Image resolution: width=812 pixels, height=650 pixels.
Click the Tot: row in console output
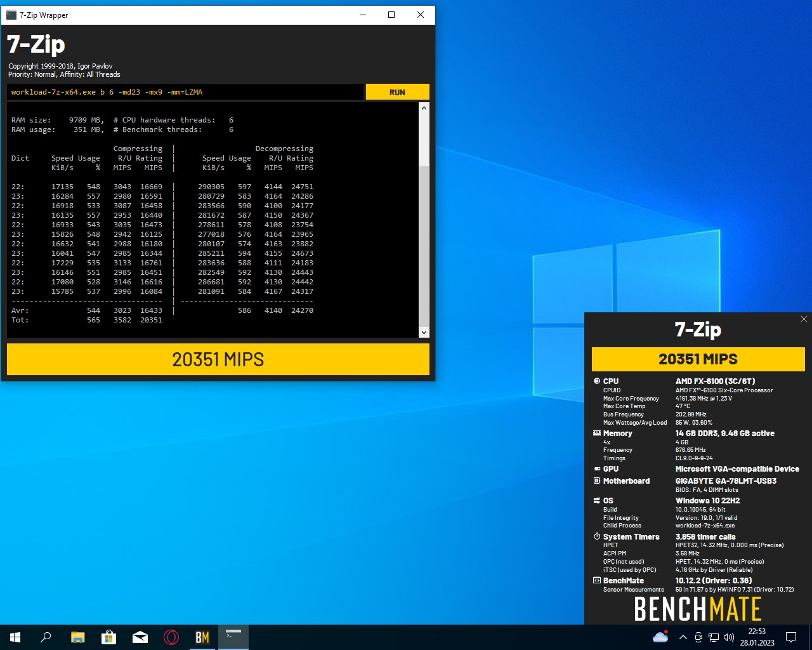coord(87,320)
